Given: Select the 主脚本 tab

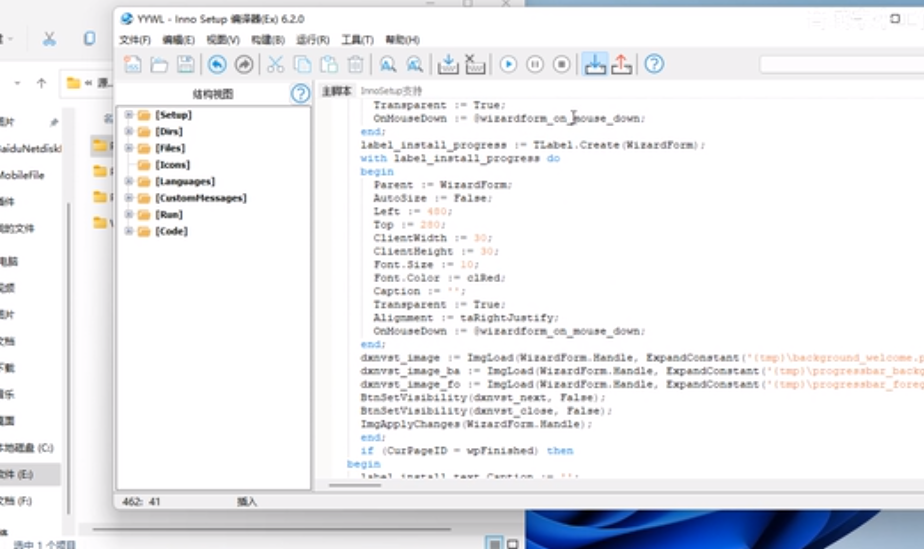Looking at the screenshot, I should 337,91.
